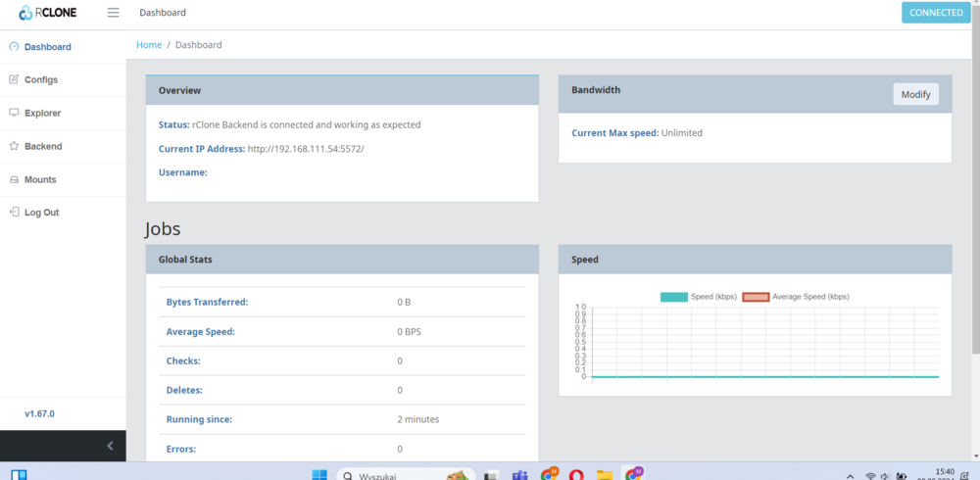Click Current Max speed Unlimited value
The width and height of the screenshot is (980, 480).
tap(682, 133)
